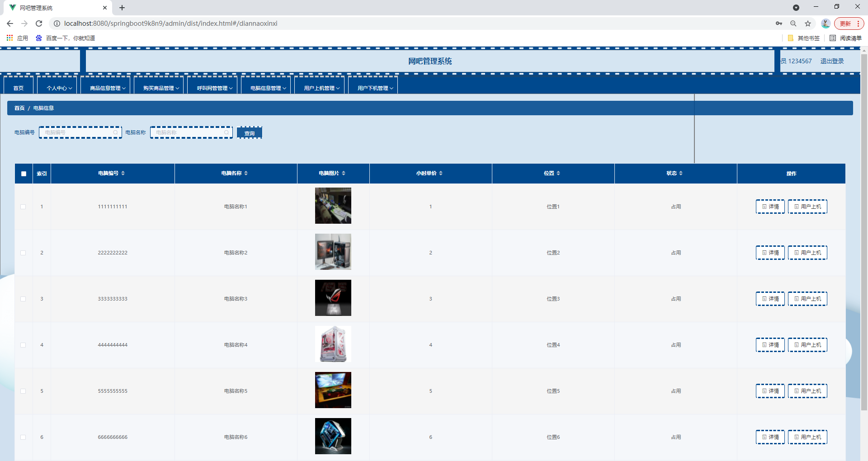Sort by 小时单价 column arrows
Screen dimensions: 868x461
(441, 173)
